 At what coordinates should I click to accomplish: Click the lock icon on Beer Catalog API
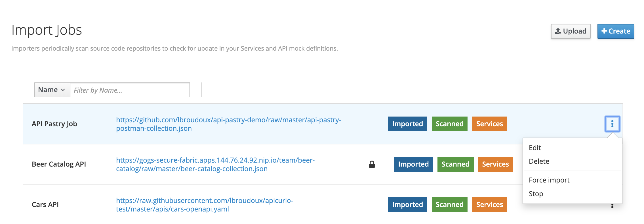tap(372, 164)
